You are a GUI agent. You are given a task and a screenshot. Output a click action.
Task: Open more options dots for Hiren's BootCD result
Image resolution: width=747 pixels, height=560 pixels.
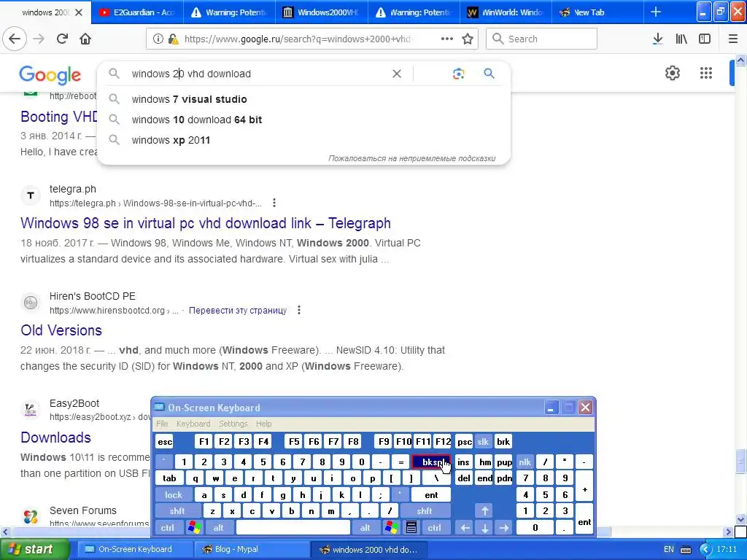coord(298,310)
